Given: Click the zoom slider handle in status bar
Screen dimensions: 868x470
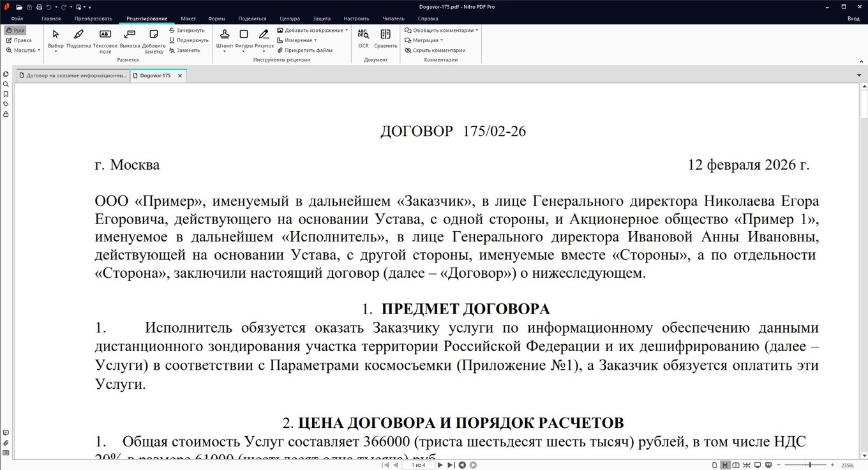Looking at the screenshot, I should tap(810, 465).
